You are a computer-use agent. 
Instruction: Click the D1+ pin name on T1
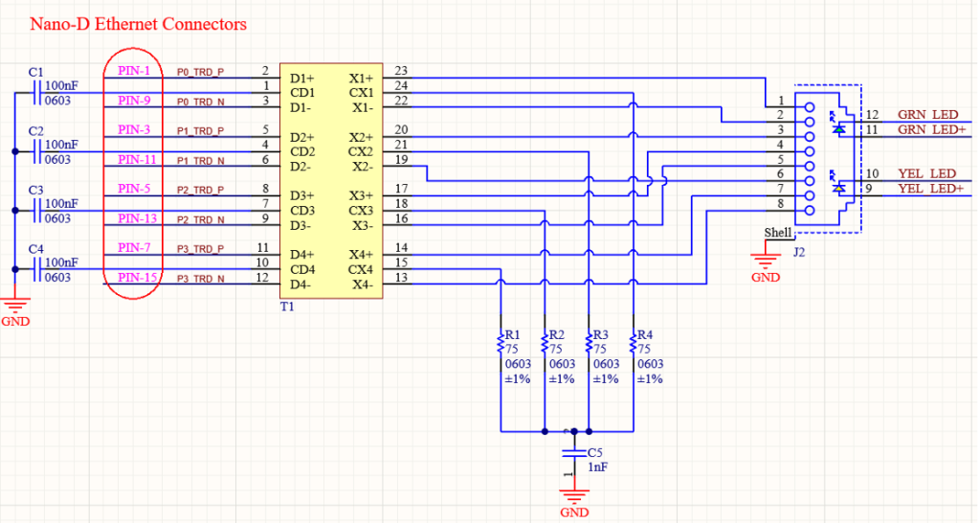tap(301, 79)
